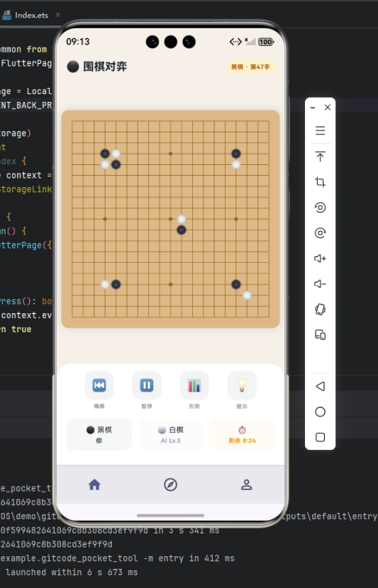Click the emulator multi-device icon
The width and height of the screenshot is (378, 588).
(320, 335)
